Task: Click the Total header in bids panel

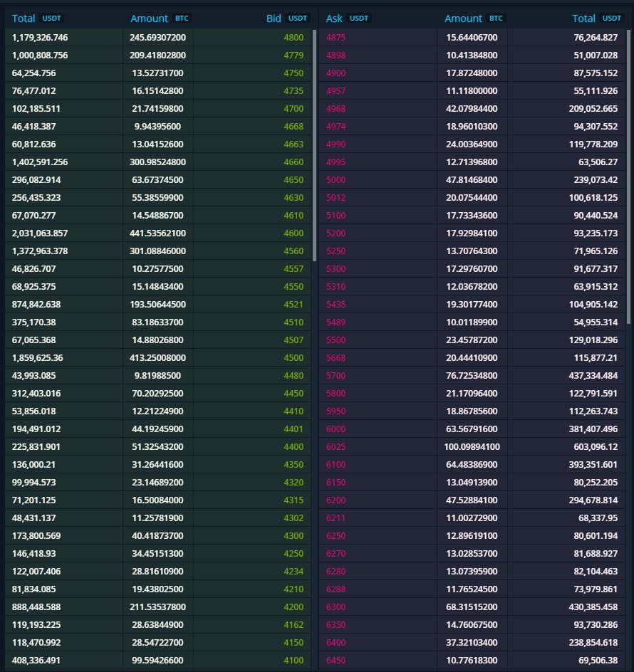Action: 37,19
